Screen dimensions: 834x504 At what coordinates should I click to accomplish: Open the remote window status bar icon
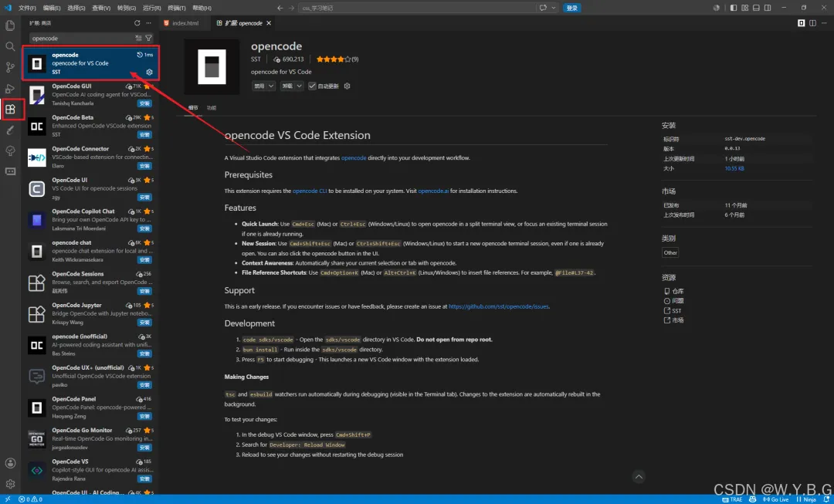7,499
